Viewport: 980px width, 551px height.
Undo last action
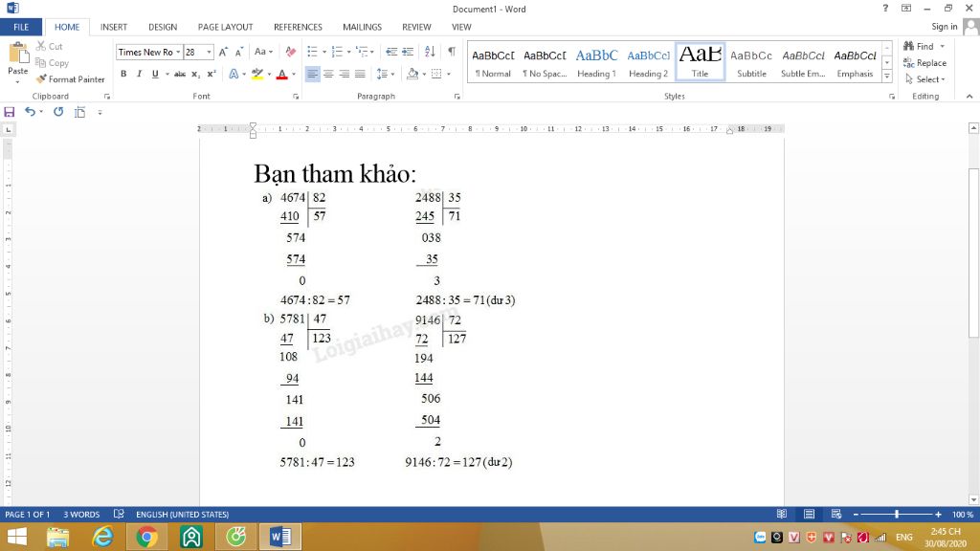pos(30,112)
